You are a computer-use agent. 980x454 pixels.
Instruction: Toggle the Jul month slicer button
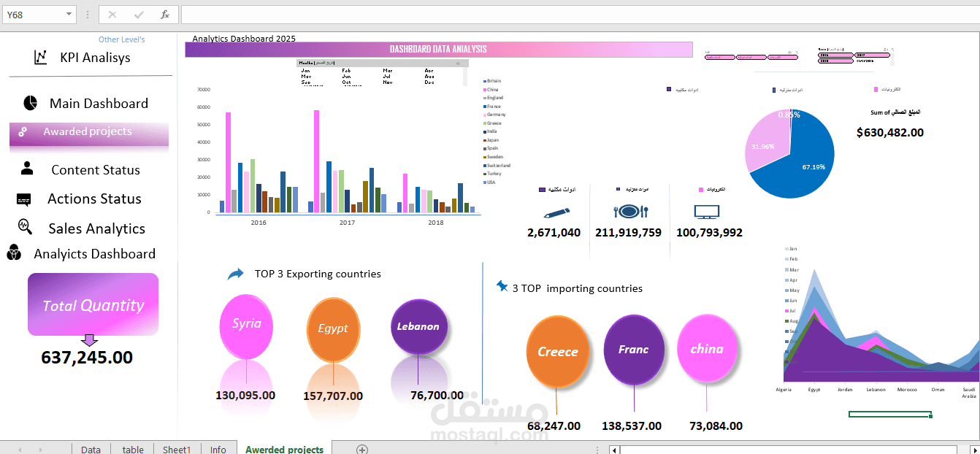pos(387,77)
